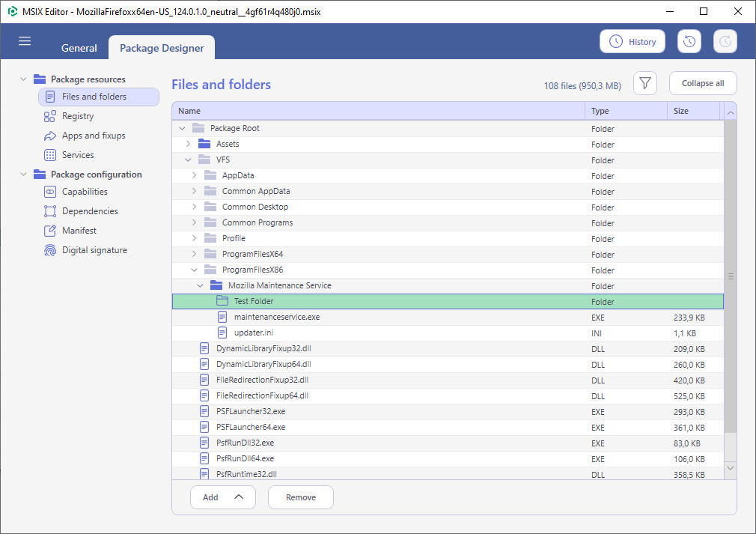
Task: Open the Manifest section
Action: tap(79, 231)
